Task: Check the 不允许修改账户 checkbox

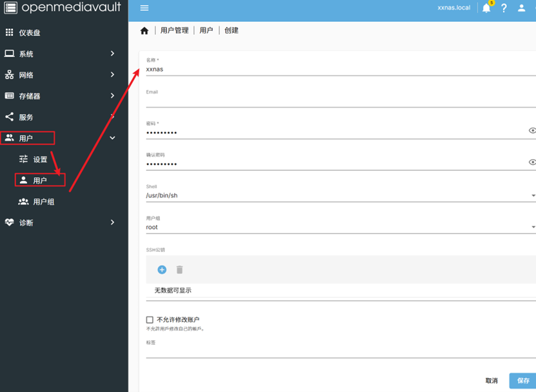Action: pyautogui.click(x=150, y=320)
